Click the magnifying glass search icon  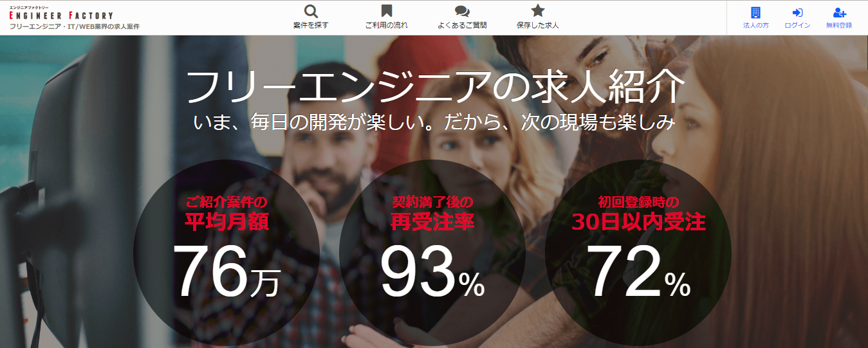[x=311, y=11]
